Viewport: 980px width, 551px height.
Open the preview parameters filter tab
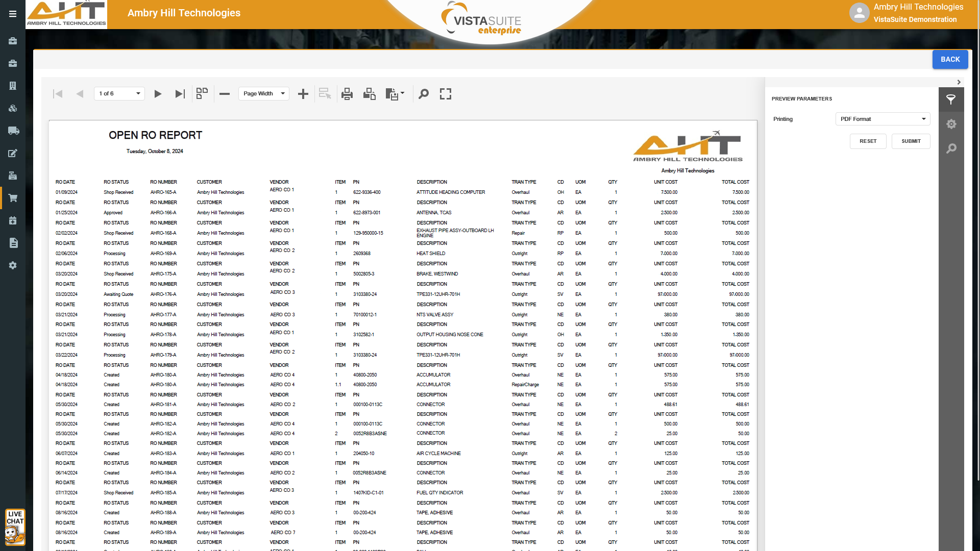tap(951, 99)
